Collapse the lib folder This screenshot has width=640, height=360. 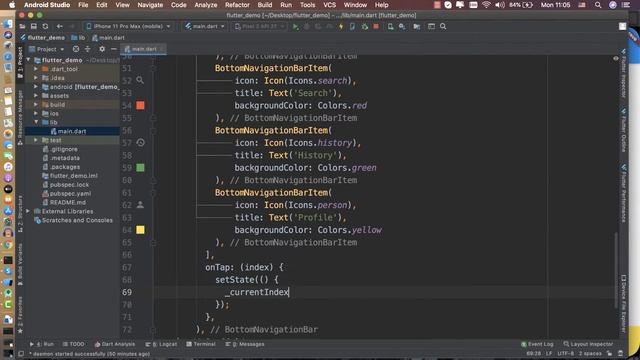pos(36,122)
